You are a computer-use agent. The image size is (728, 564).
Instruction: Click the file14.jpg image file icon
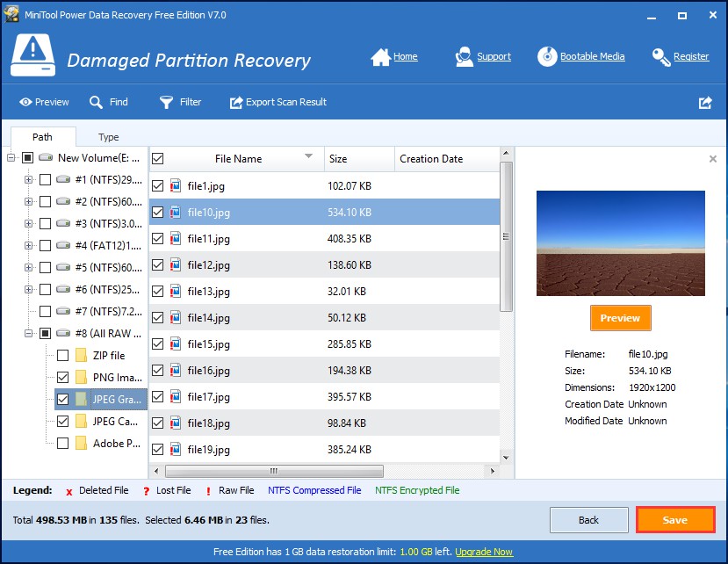[x=175, y=317]
